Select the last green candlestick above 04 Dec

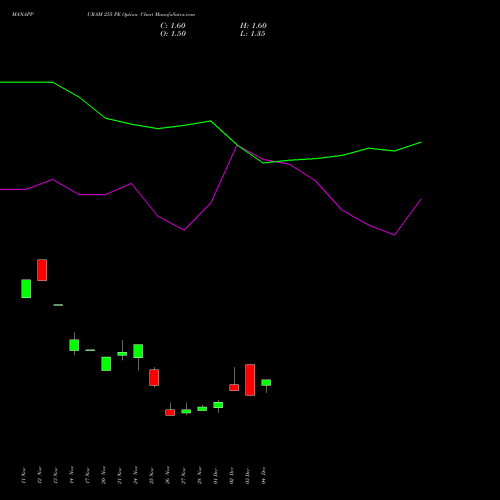(266, 383)
